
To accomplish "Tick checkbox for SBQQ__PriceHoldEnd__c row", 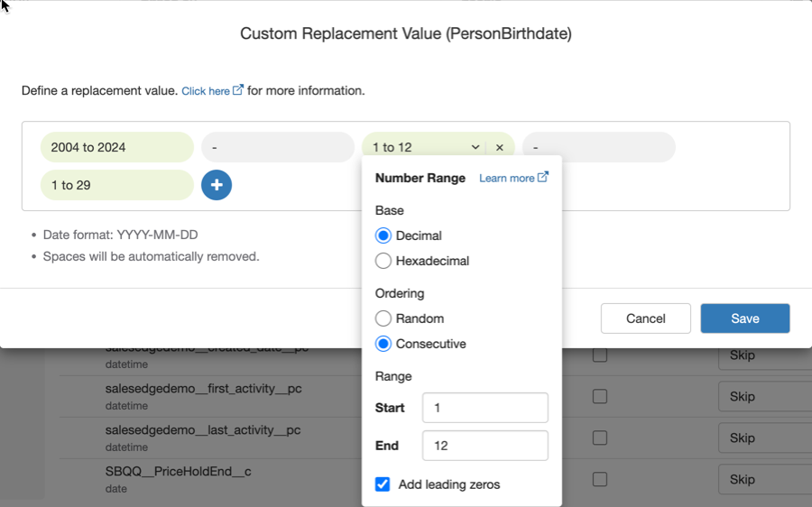I will click(600, 479).
